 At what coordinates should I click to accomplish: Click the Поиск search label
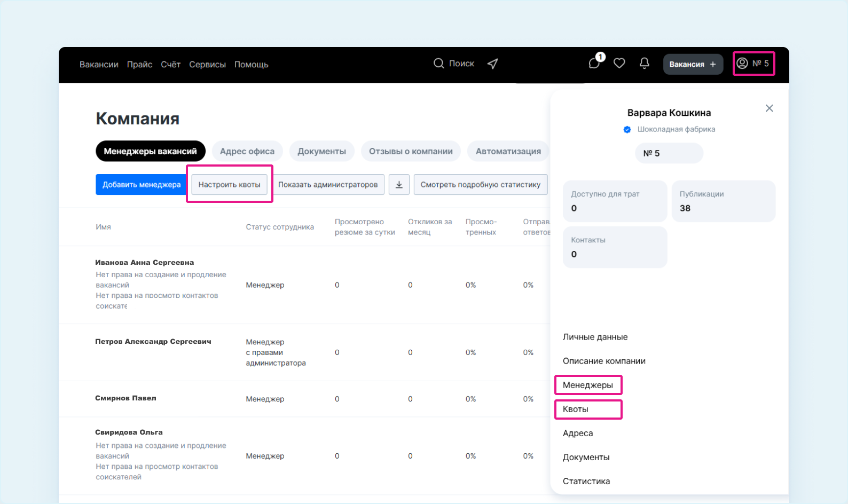[461, 64]
